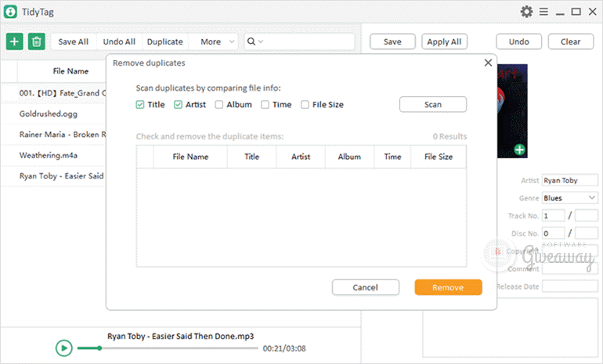Close the Remove duplicates dialog
Screen dimensions: 603x364
pyautogui.click(x=488, y=63)
